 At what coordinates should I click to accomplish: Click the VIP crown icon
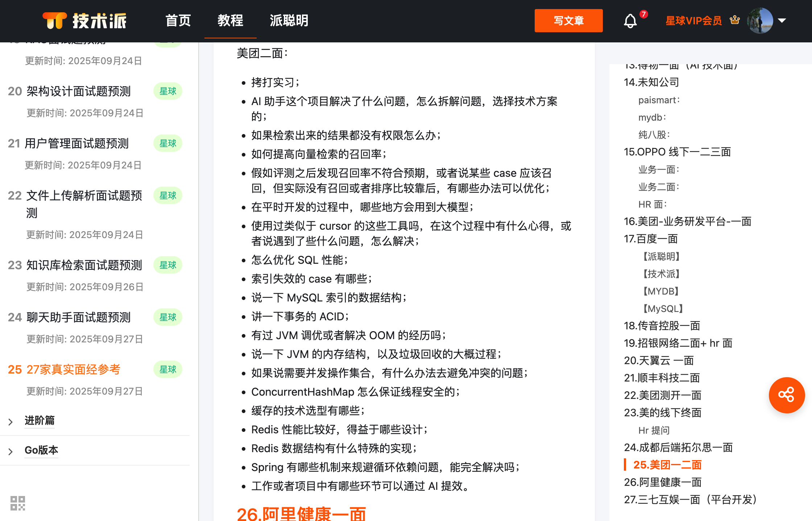tap(735, 20)
